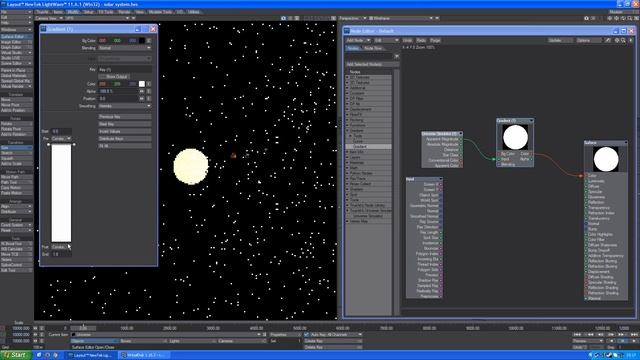The image size is (640, 360).
Task: Toggle the Auto Key checkbox
Action: click(307, 335)
